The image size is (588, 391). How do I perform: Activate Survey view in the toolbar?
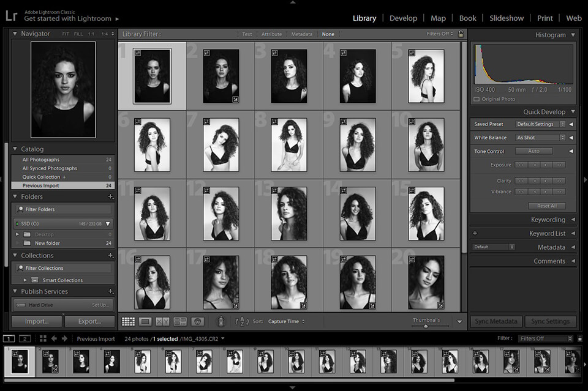(x=179, y=321)
